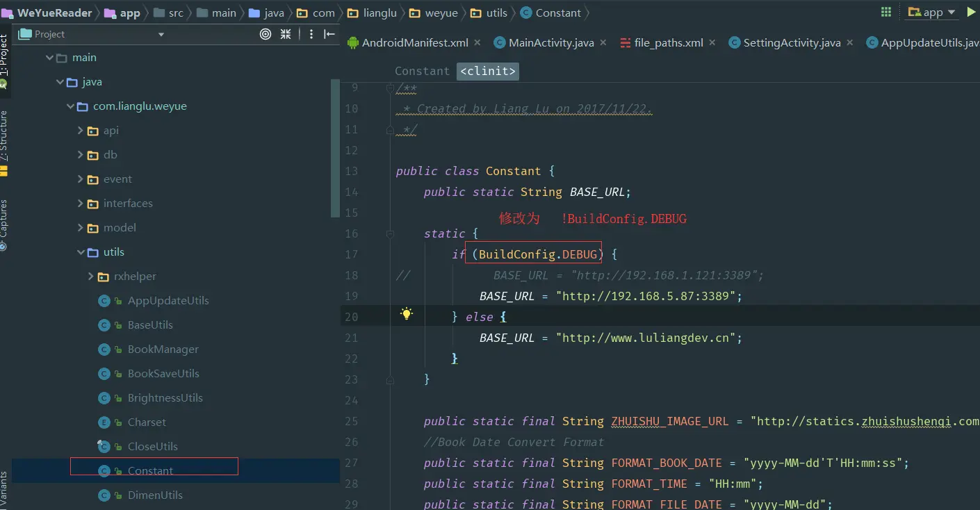The width and height of the screenshot is (980, 510).
Task: Open Project panel options menu (three dots)
Action: coord(311,34)
